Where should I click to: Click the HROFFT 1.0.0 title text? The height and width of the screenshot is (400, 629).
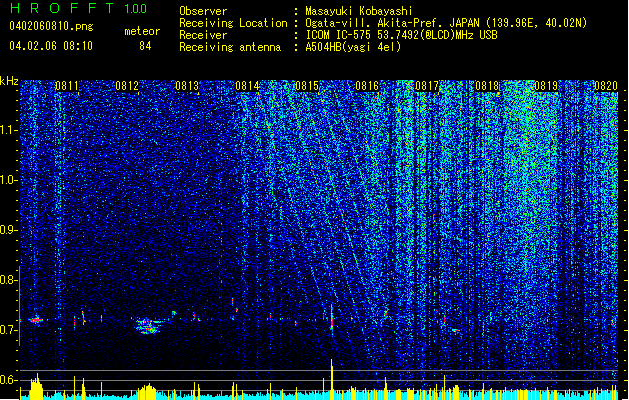tap(79, 8)
